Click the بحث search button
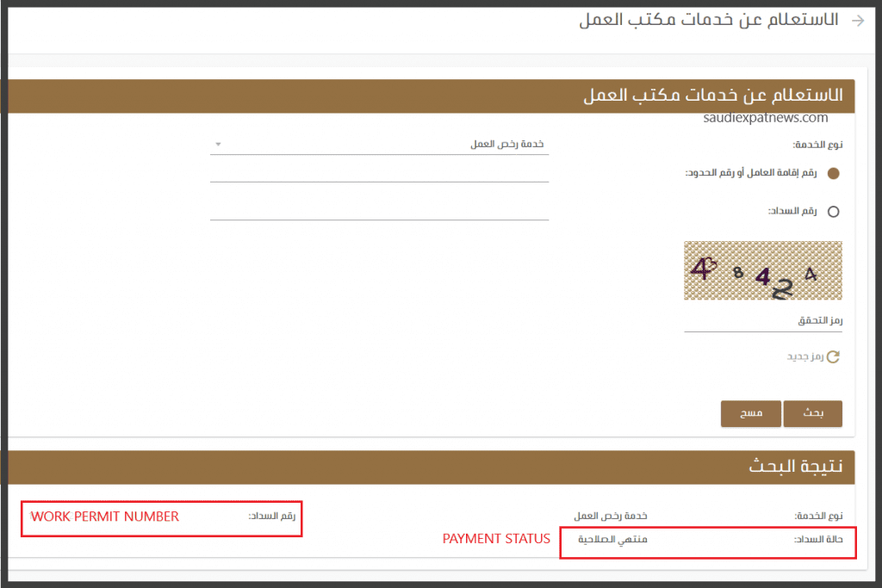The image size is (882, 588). click(812, 413)
